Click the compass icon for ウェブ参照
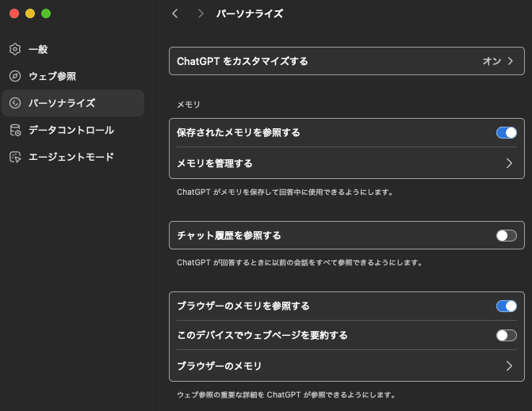Screen dimensions: 532x411 click(15, 76)
